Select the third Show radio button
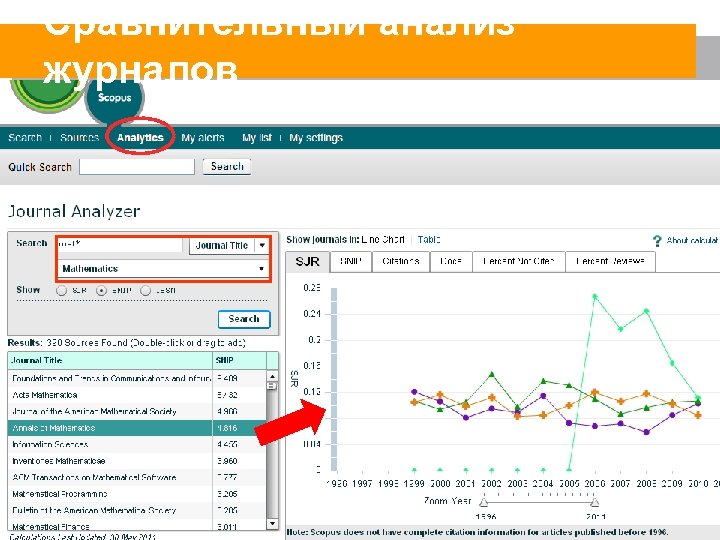 (146, 291)
